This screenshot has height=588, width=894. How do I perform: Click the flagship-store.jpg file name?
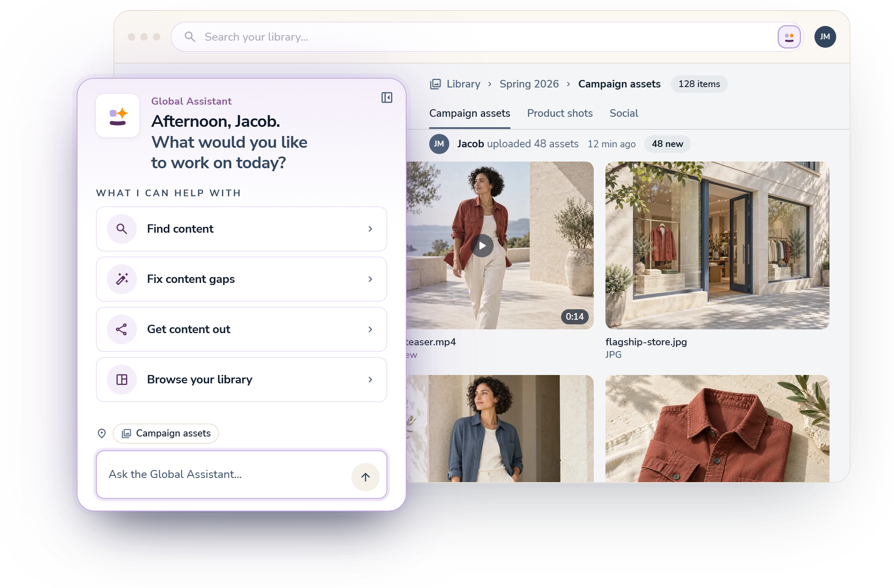[x=646, y=342]
